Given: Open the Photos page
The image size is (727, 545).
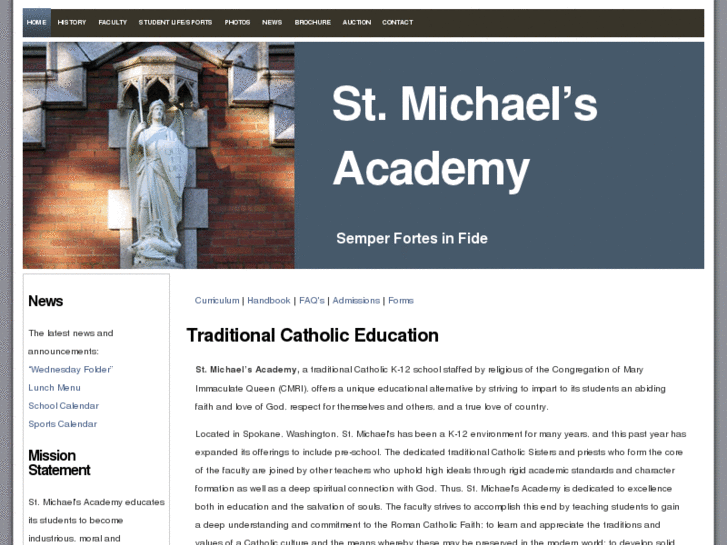Looking at the screenshot, I should pyautogui.click(x=237, y=22).
